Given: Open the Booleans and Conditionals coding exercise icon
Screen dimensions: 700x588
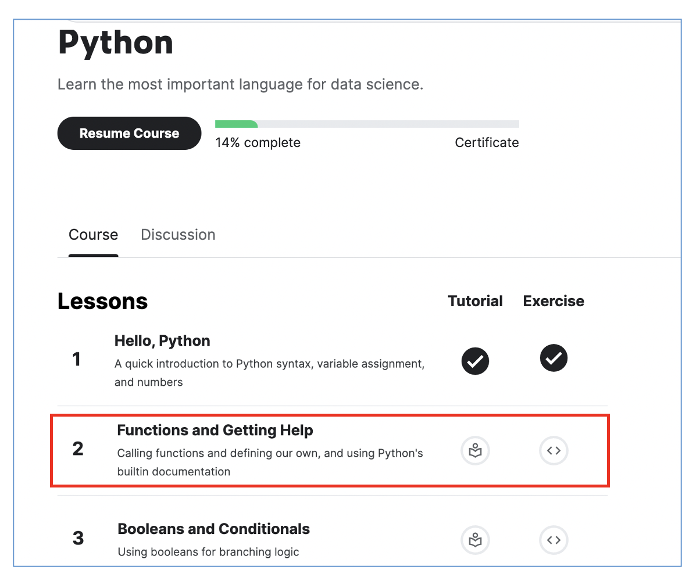Looking at the screenshot, I should (x=553, y=540).
